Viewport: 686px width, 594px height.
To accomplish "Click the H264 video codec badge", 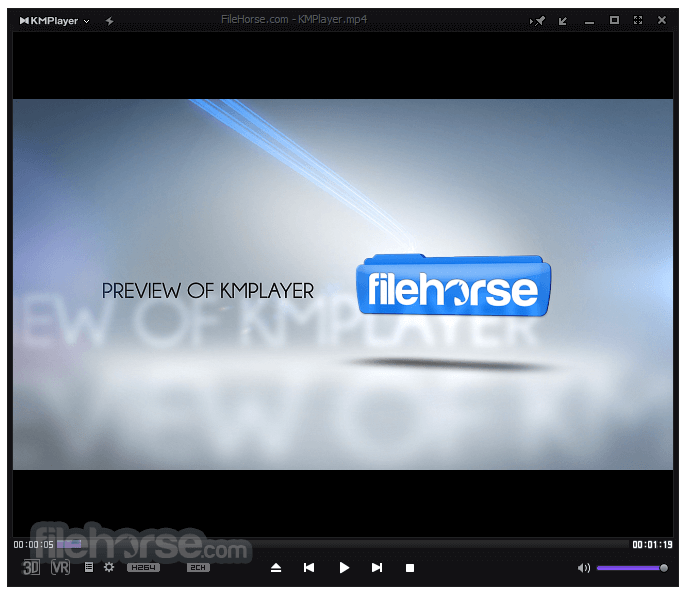I will pyautogui.click(x=143, y=567).
